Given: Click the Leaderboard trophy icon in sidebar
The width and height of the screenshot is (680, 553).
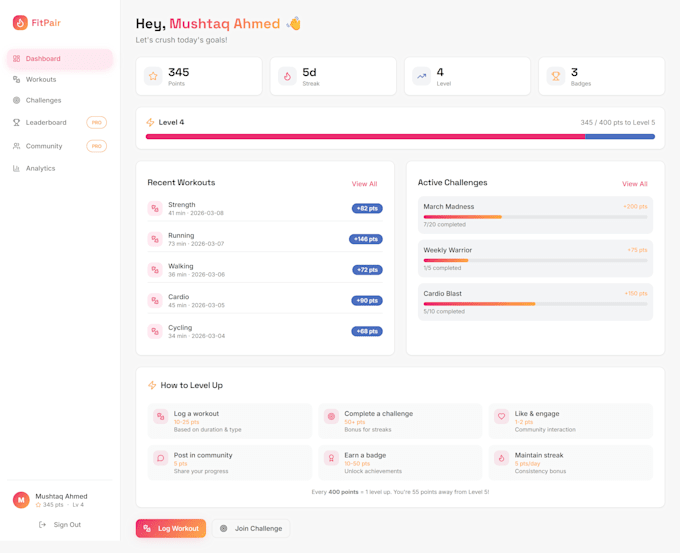Looking at the screenshot, I should [x=16, y=122].
